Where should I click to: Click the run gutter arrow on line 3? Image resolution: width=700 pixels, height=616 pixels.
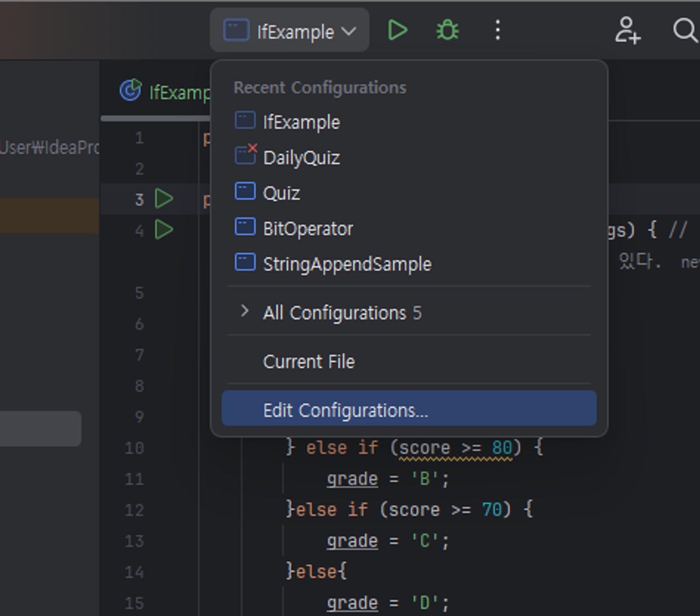164,199
